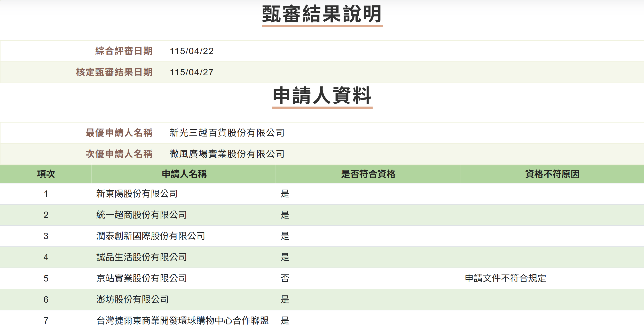This screenshot has width=644, height=330.
Task: Click the 申請文件不符合規定 reason text
Action: [x=505, y=278]
